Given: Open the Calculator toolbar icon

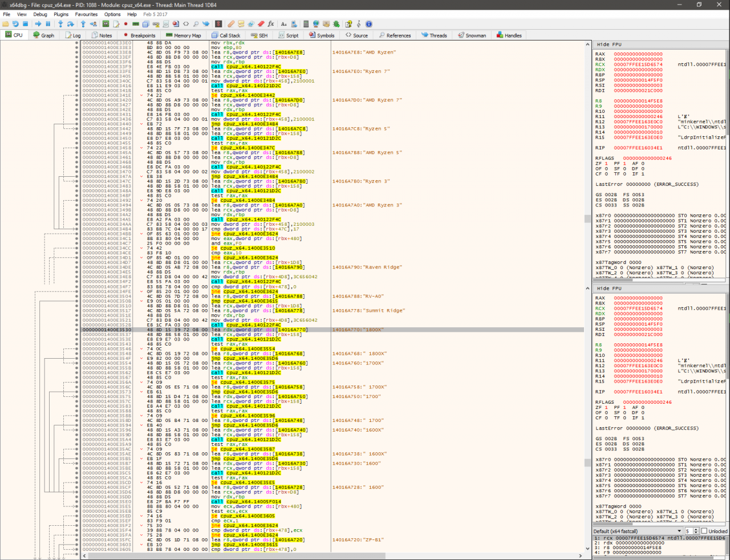Looking at the screenshot, I should (x=306, y=24).
